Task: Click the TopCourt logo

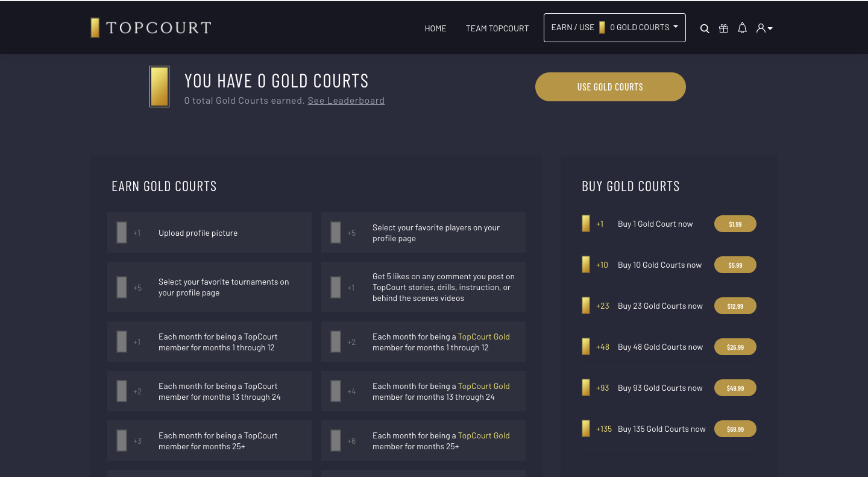Action: pos(151,28)
